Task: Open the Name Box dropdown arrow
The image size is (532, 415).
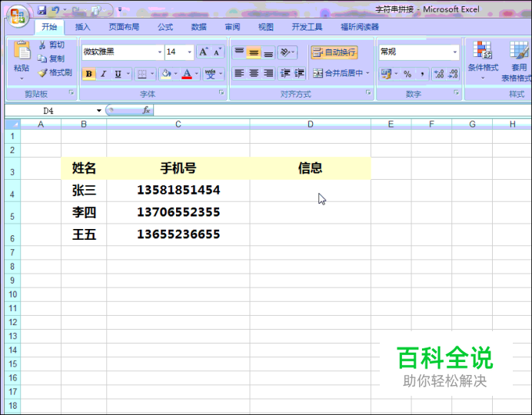Action: pos(98,111)
